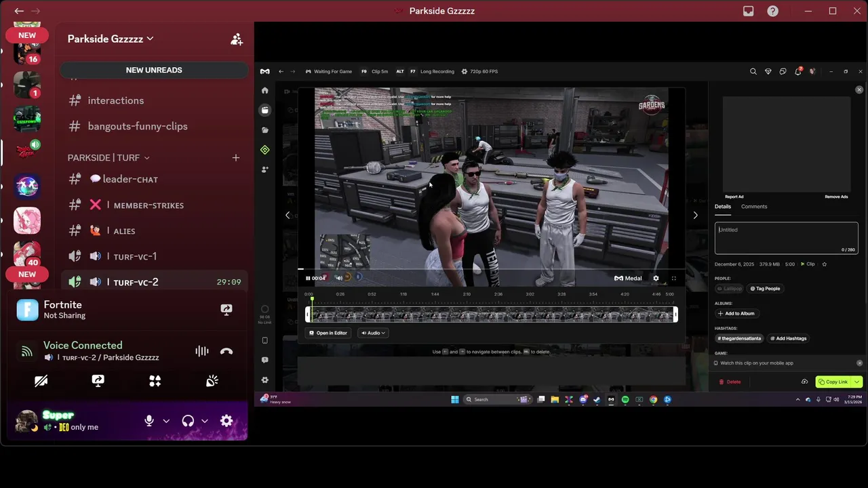
Task: Toggle microphone mute in Discord user panel
Action: click(149, 421)
